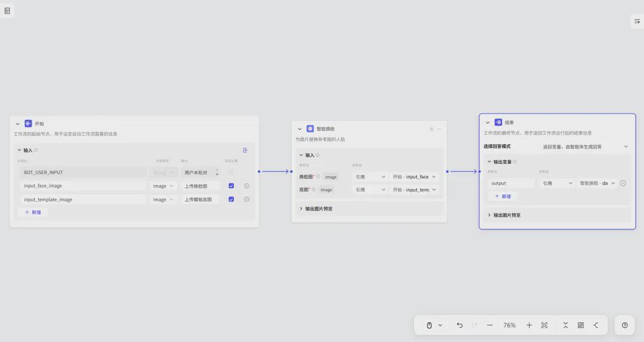This screenshot has width=644, height=342.
Task: Open 换脸图 value dropdown showing 开始 - input_face
Action: (x=414, y=177)
